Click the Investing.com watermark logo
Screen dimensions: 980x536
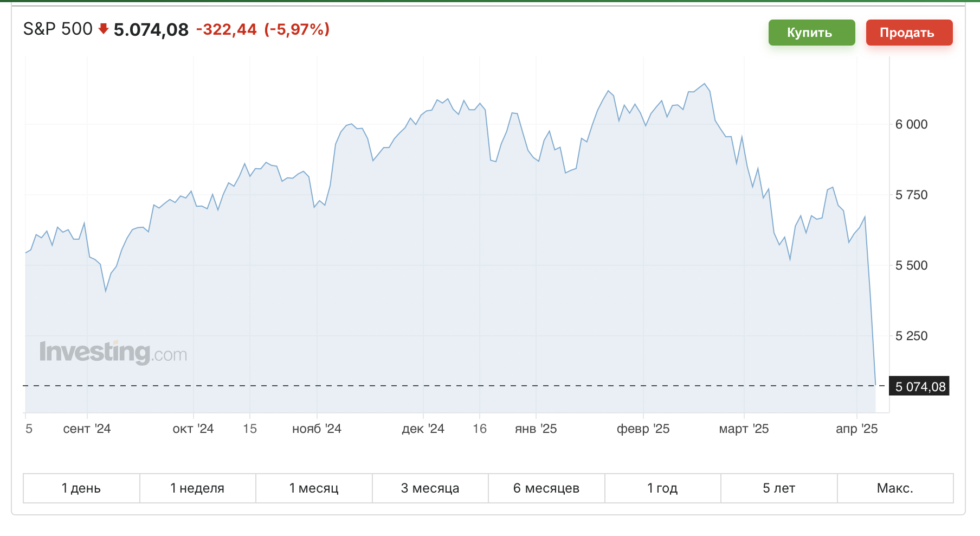click(113, 352)
